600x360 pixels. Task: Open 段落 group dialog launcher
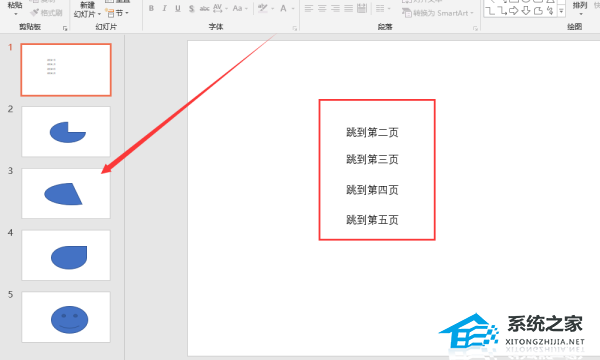pos(475,28)
